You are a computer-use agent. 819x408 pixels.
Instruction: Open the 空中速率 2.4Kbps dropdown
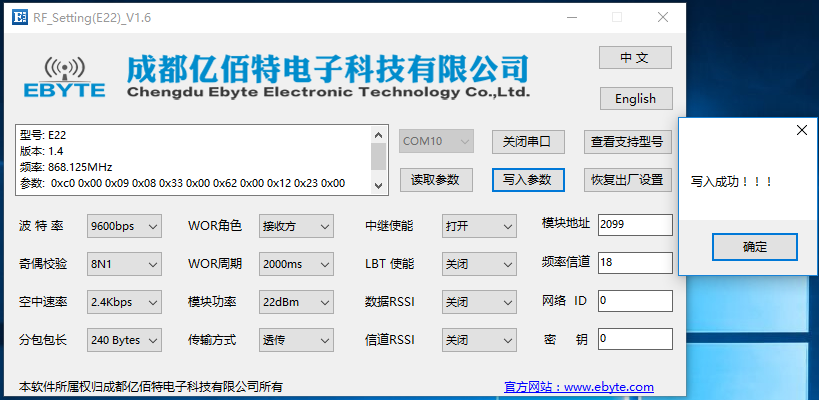pos(124,302)
